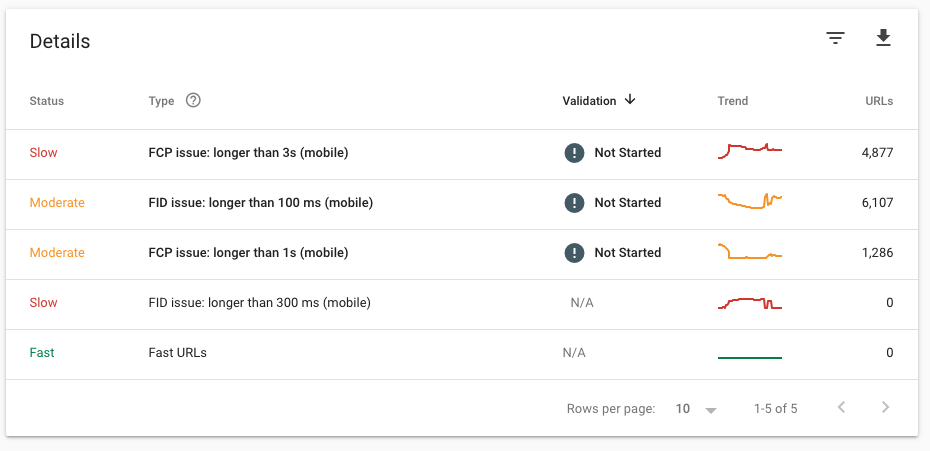The height and width of the screenshot is (451, 930).
Task: Click Not Started icon for FID 100 ms issue
Action: (574, 203)
